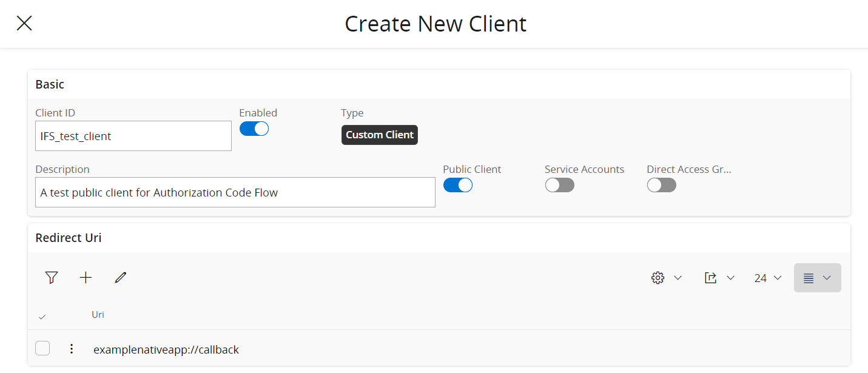Disable the Enabled toggle
Image resolution: width=868 pixels, height=373 pixels.
tap(254, 129)
